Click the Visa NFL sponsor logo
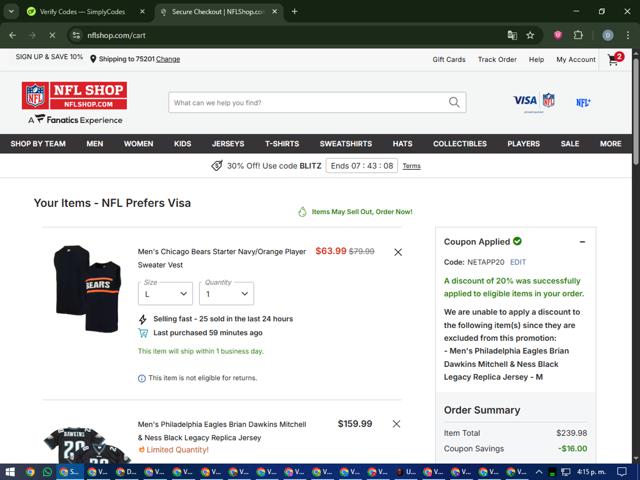Screen dimensions: 640x480 pos(534,101)
